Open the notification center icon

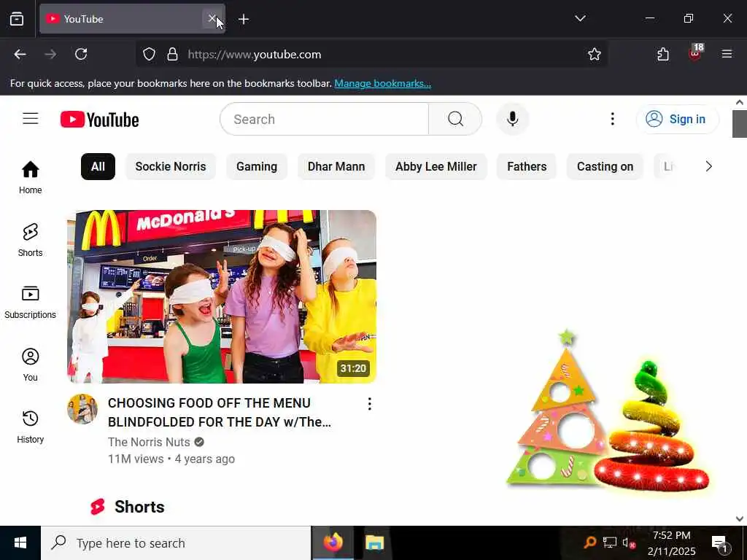[719, 543]
